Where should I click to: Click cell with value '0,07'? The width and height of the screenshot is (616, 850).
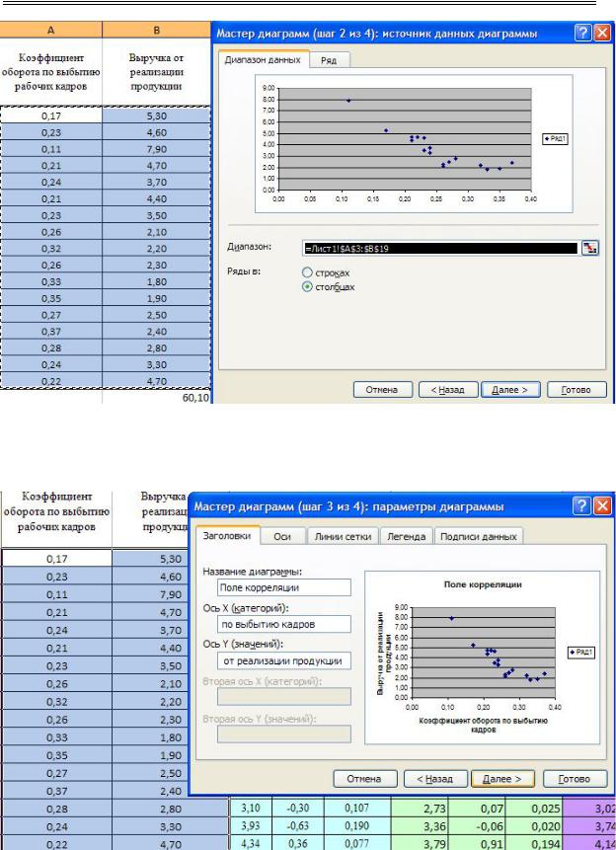[x=477, y=809]
